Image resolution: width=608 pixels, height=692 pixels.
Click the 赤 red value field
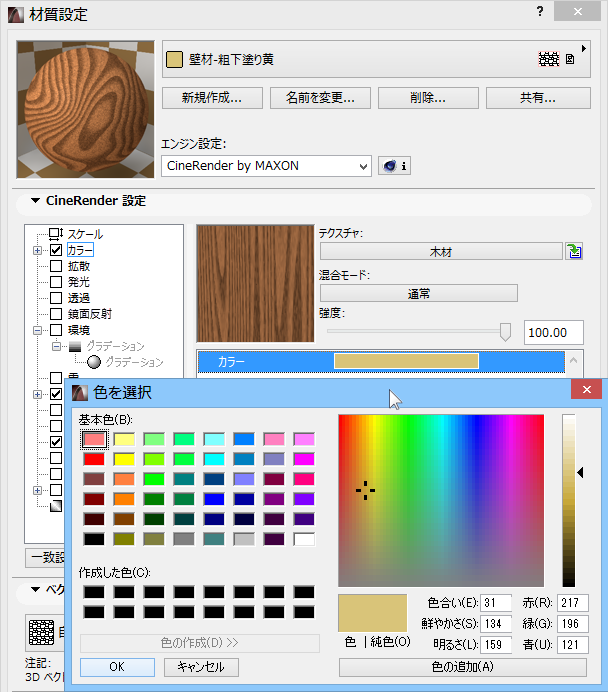pos(573,603)
